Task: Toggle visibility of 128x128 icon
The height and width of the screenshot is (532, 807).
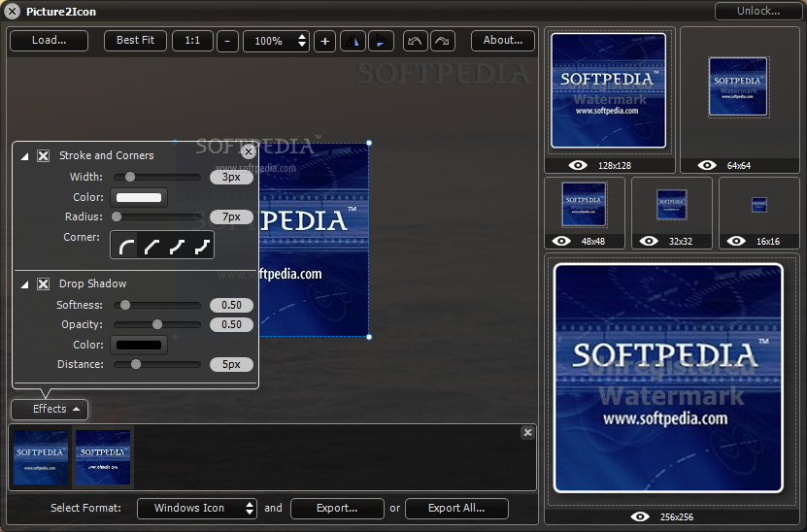Action: pyautogui.click(x=578, y=165)
